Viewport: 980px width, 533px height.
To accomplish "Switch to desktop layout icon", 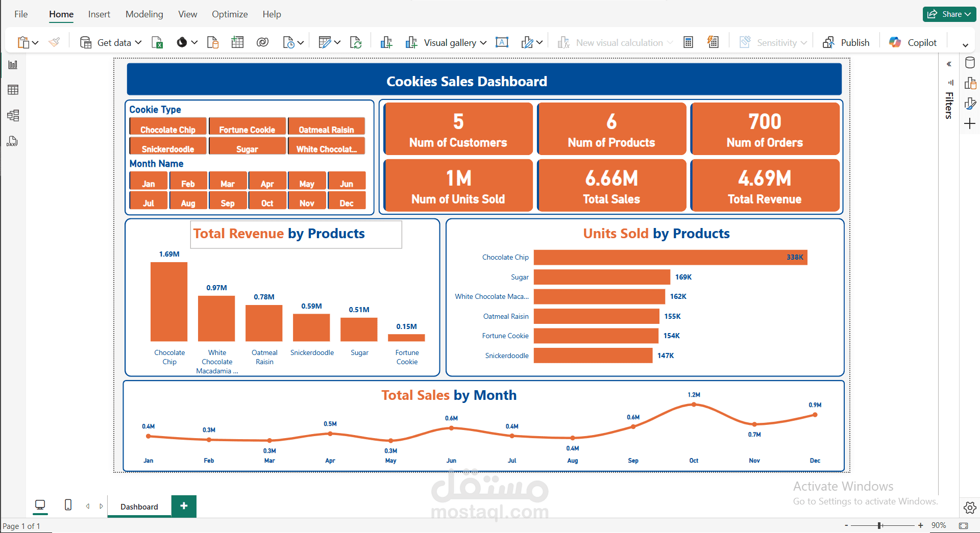I will 40,505.
